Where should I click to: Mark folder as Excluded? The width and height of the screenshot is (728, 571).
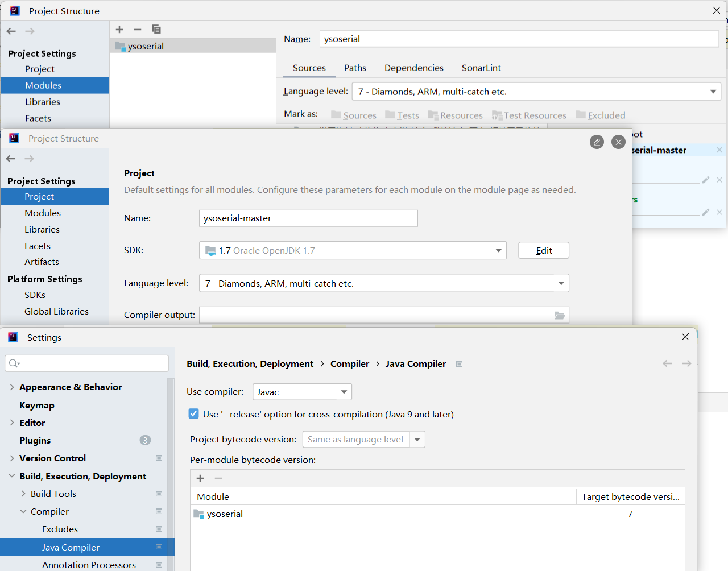pyautogui.click(x=601, y=115)
